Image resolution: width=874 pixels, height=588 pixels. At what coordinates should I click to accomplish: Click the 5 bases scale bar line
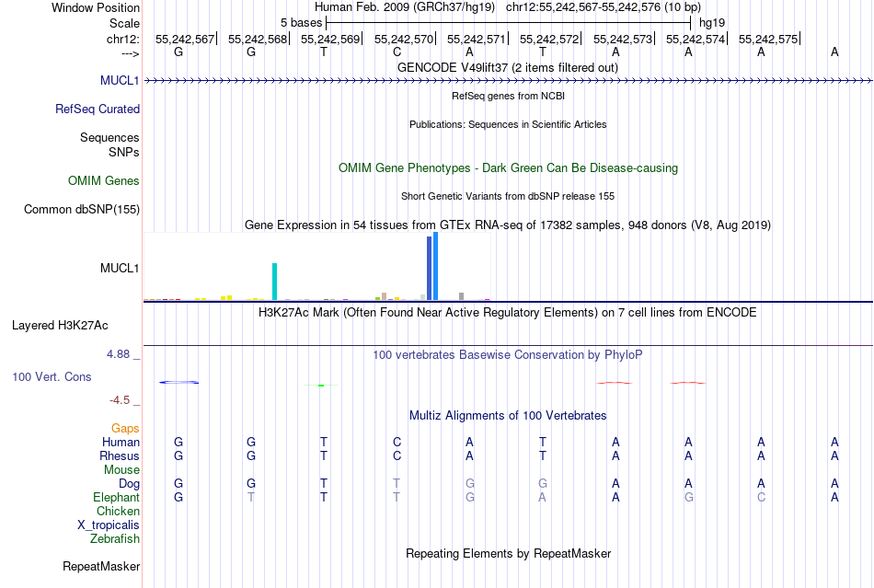point(509,23)
